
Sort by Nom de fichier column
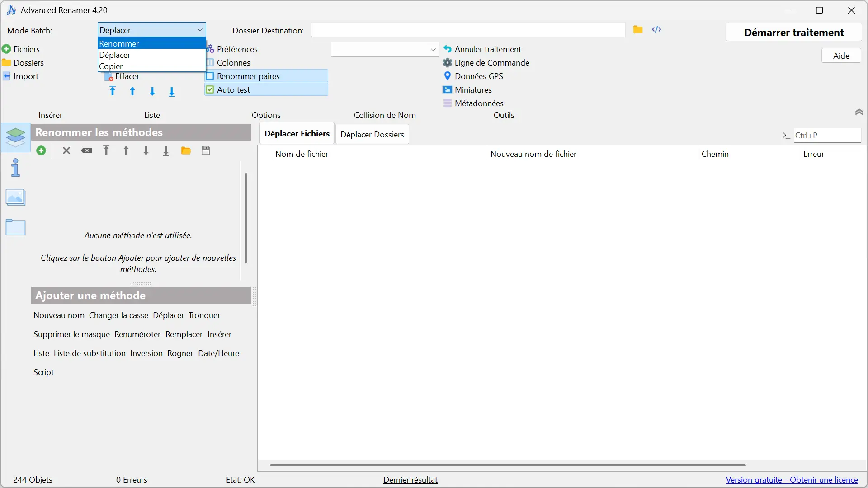380,154
